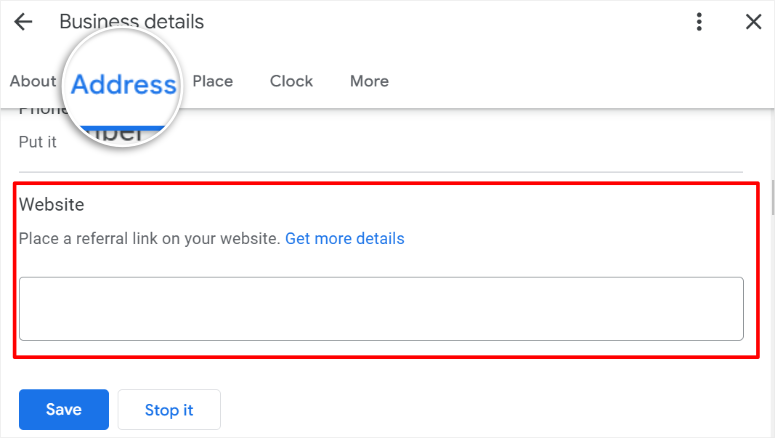
Task: Open the More tab
Action: (x=369, y=81)
